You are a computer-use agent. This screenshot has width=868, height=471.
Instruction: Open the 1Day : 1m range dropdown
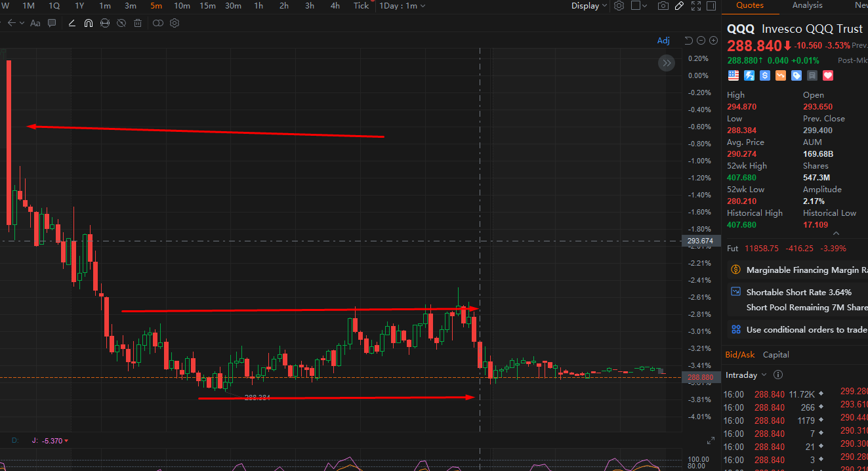[x=402, y=6]
